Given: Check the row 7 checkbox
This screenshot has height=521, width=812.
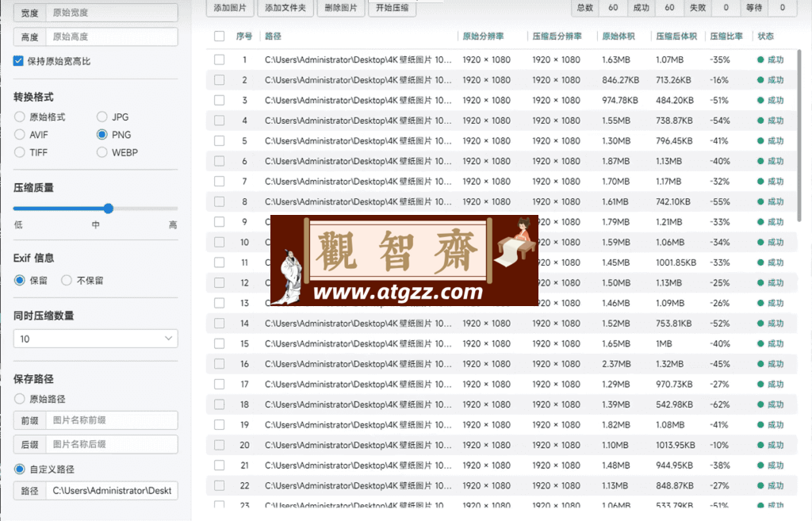Looking at the screenshot, I should (220, 182).
